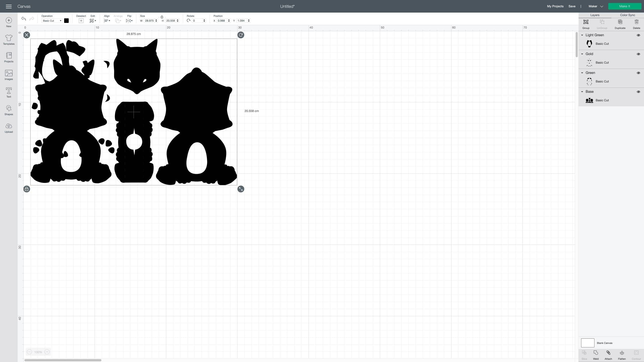Flatten the selected layers
The width and height of the screenshot is (644, 362).
coord(622,355)
